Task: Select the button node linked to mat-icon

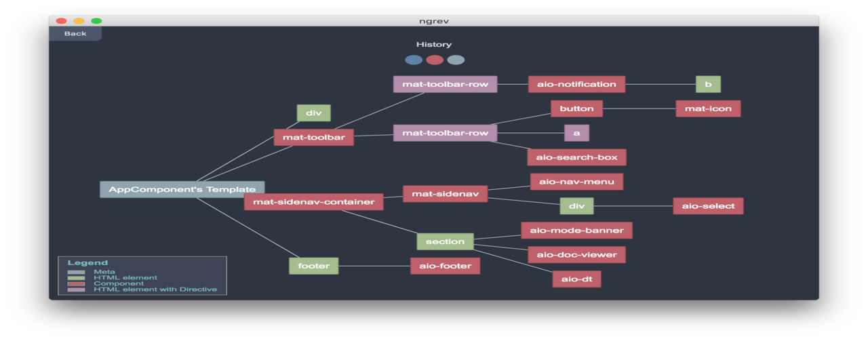Action: pyautogui.click(x=576, y=108)
